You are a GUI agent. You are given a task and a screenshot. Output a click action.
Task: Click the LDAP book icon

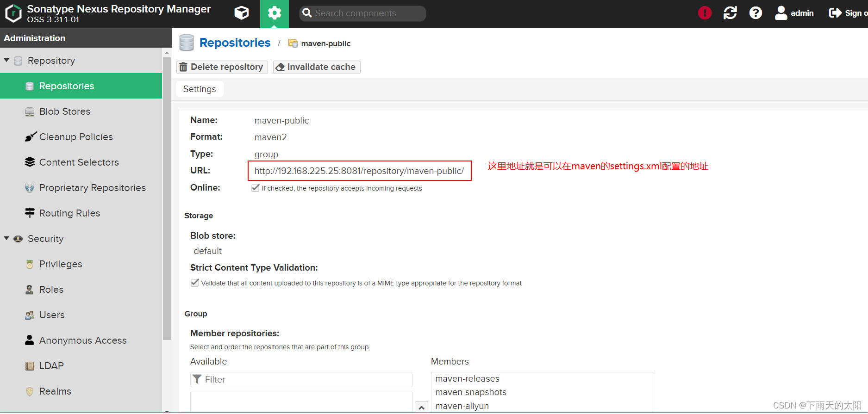30,366
